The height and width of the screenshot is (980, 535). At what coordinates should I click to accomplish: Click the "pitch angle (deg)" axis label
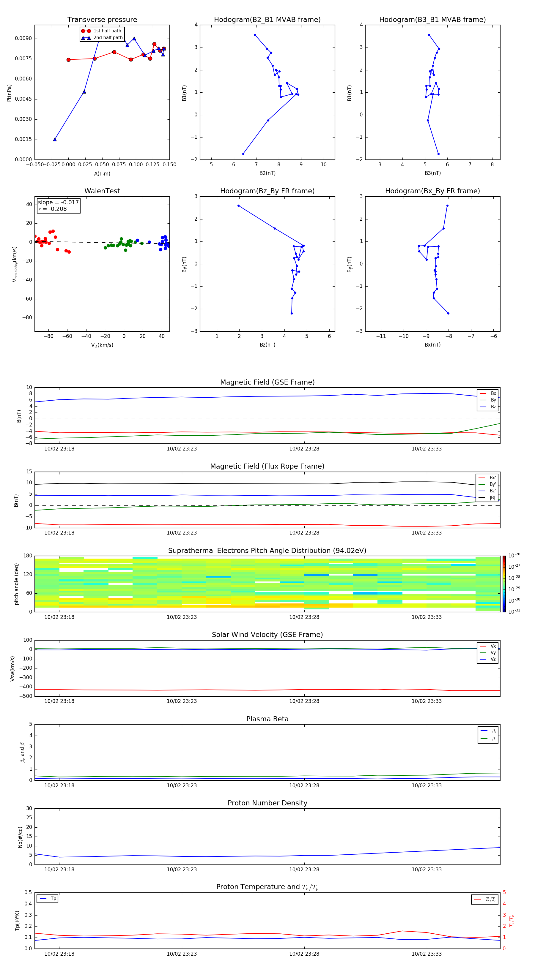pyautogui.click(x=16, y=584)
